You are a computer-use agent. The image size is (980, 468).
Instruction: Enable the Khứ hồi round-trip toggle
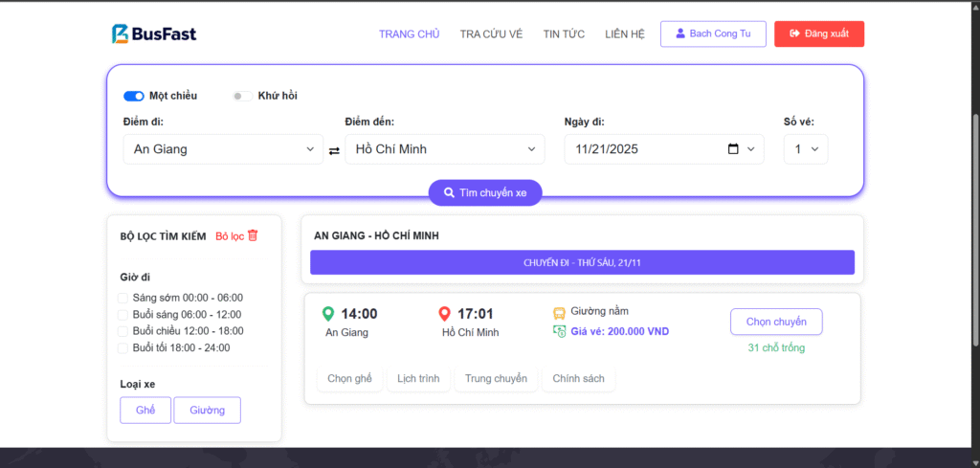(242, 96)
